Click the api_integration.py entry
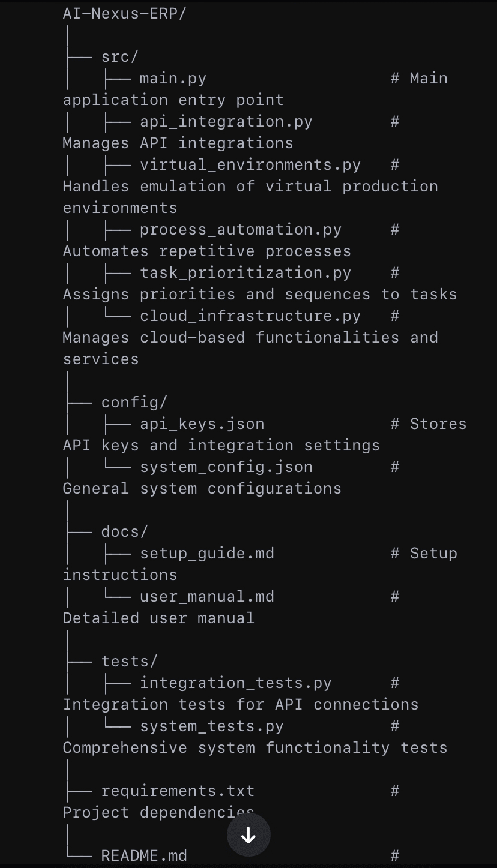This screenshot has height=868, width=497. tap(226, 121)
